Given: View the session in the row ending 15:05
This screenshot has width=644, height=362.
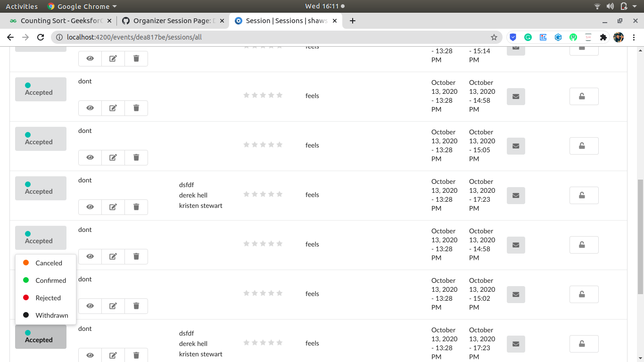Looking at the screenshot, I should tap(90, 157).
